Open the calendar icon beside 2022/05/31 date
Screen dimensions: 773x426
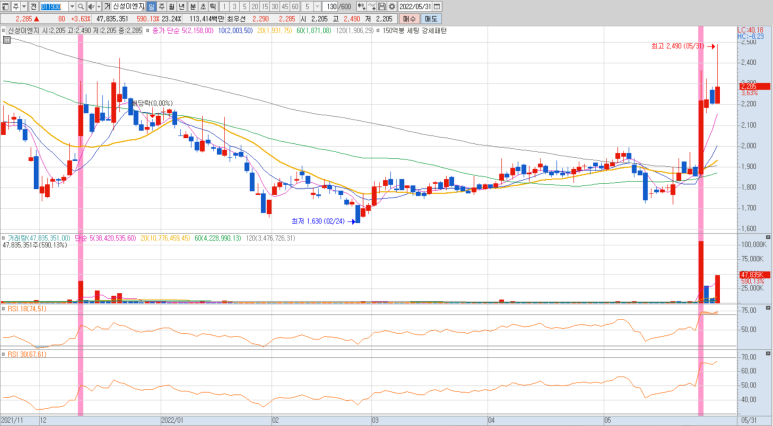coord(437,6)
